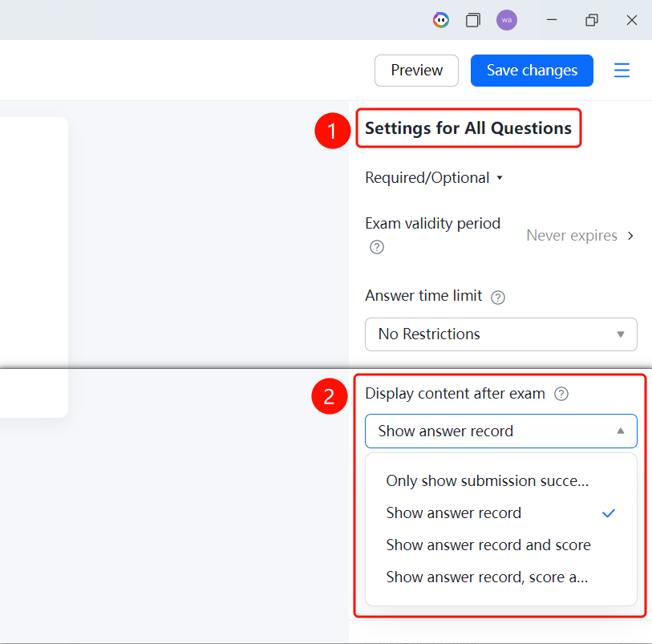Click the Preview button
The height and width of the screenshot is (644, 652).
[416, 71]
